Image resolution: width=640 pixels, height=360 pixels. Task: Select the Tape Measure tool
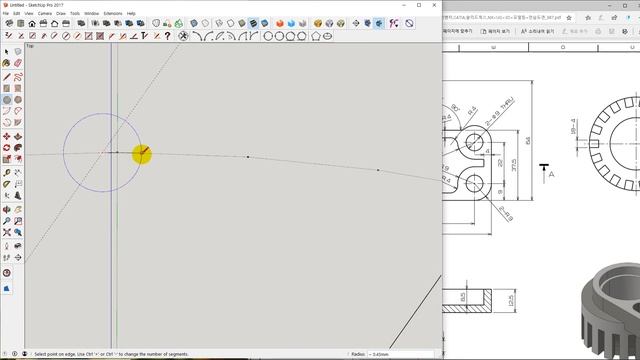pos(7,173)
